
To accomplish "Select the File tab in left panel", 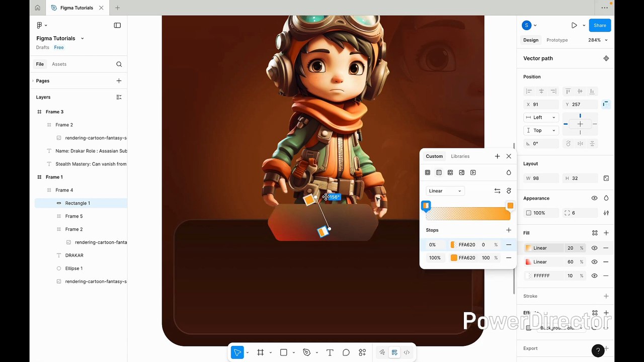I will tap(40, 64).
